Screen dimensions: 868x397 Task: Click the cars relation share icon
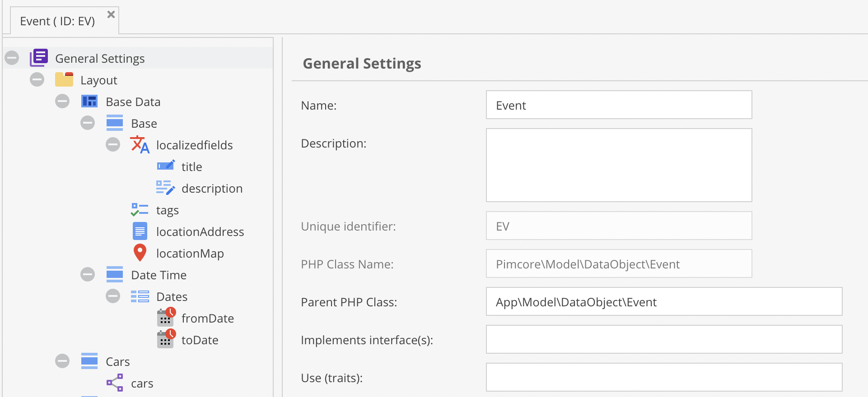click(115, 383)
